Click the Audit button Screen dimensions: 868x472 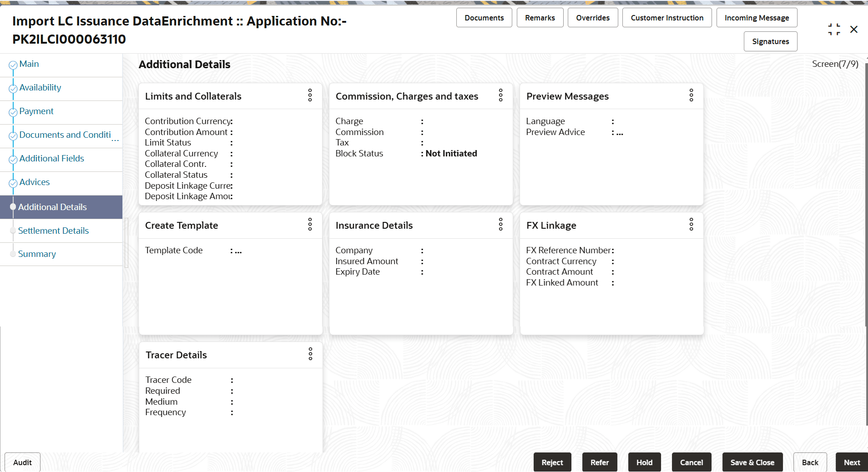click(x=22, y=462)
